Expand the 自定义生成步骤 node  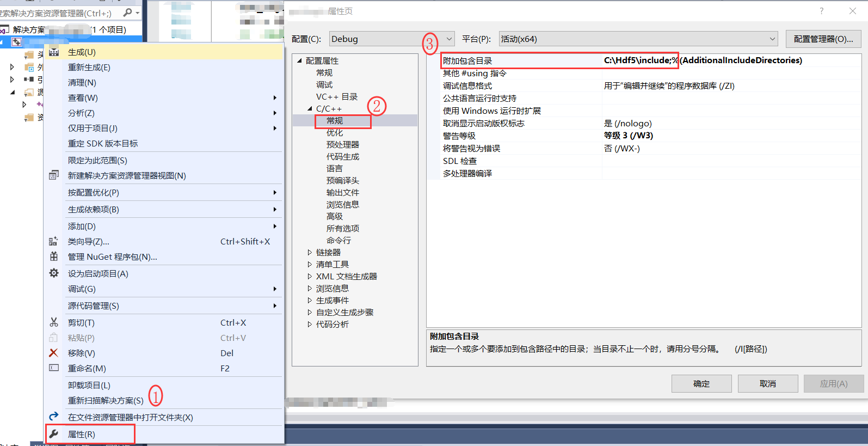[x=310, y=312]
